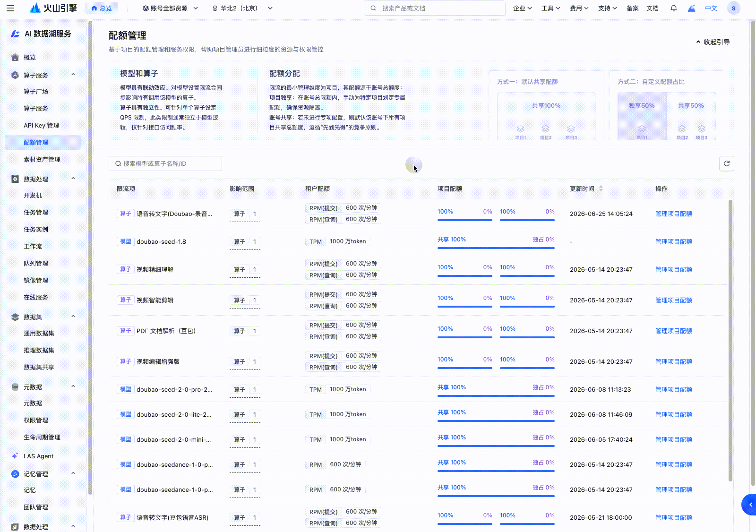Click the blue floating side panel arrow
The height and width of the screenshot is (532, 756).
coord(749,505)
